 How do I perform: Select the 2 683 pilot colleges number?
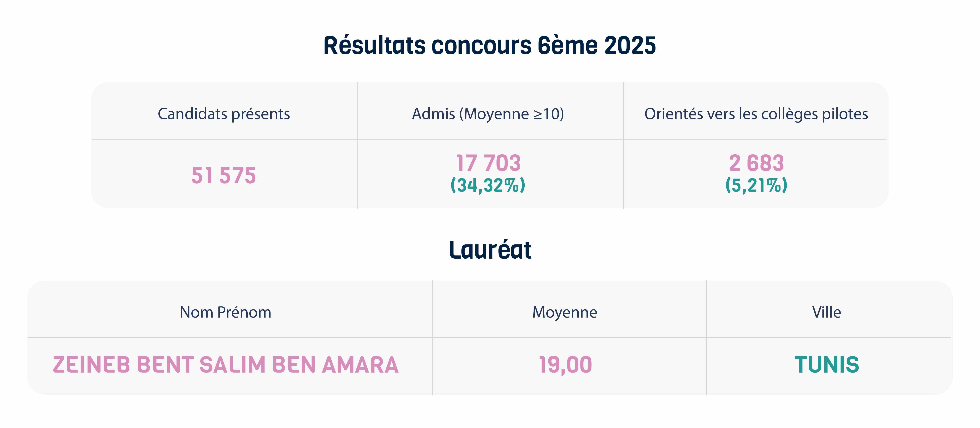756,163
